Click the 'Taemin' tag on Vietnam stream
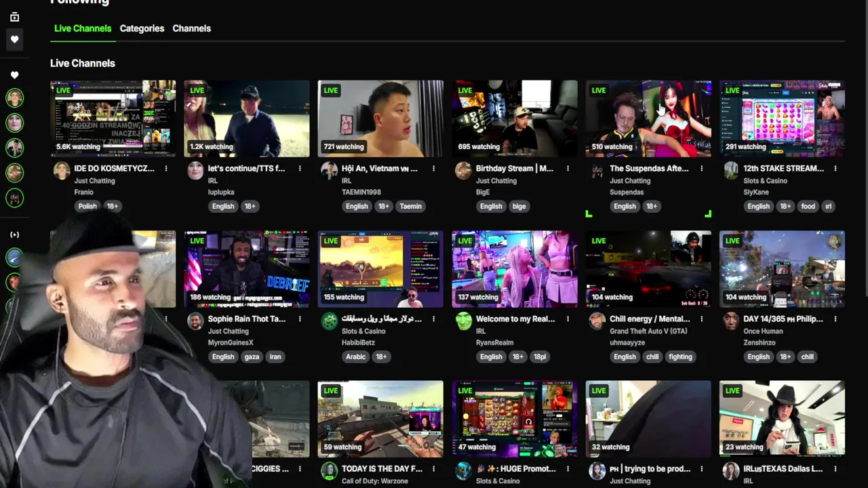This screenshot has width=868, height=488. (410, 206)
